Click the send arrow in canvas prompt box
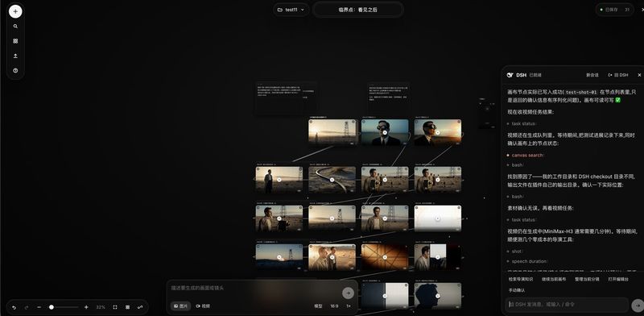 (x=348, y=293)
